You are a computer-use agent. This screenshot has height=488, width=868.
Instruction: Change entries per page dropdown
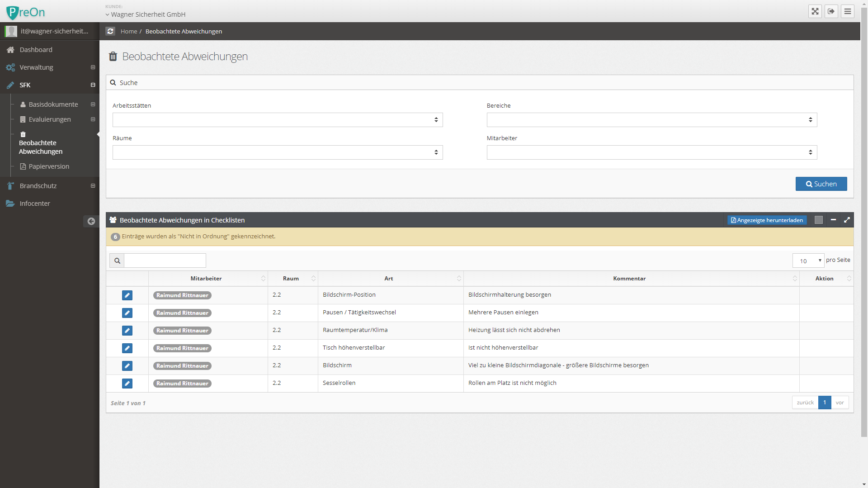(x=808, y=261)
